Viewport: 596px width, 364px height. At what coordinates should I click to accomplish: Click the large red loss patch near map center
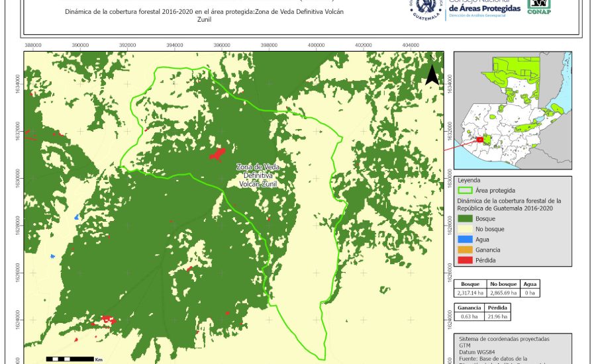tap(216, 154)
